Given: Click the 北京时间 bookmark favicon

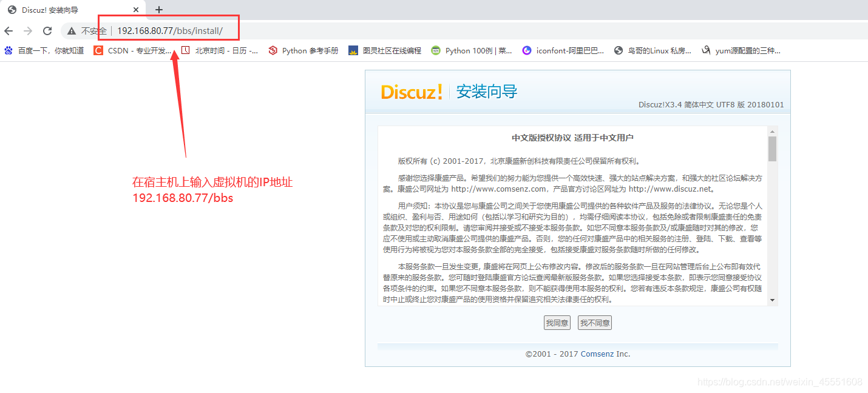Looking at the screenshot, I should [x=186, y=51].
